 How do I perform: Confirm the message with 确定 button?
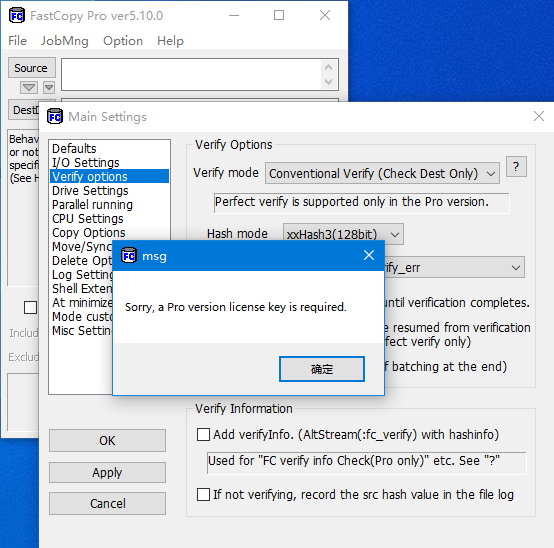pos(322,369)
